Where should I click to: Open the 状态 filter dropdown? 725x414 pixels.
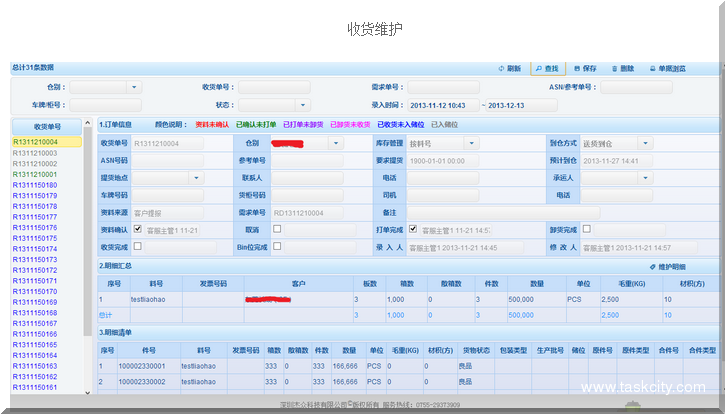point(303,105)
